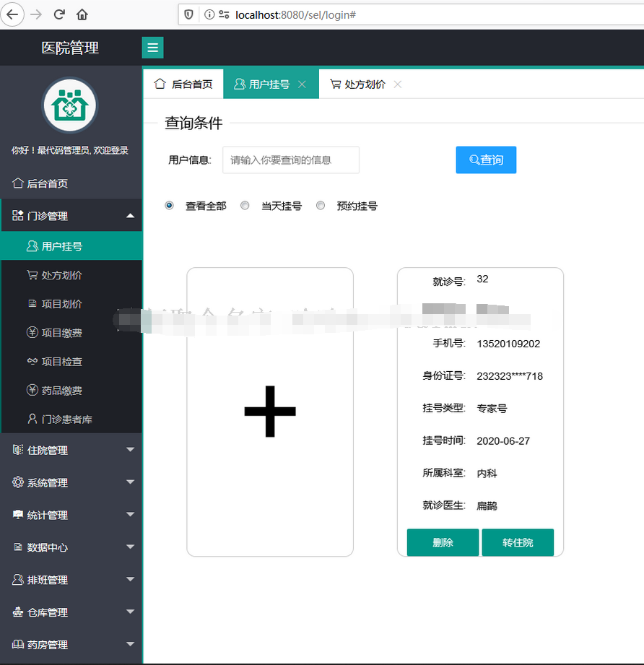
Task: Click the browser forward arrow
Action: coord(37,14)
